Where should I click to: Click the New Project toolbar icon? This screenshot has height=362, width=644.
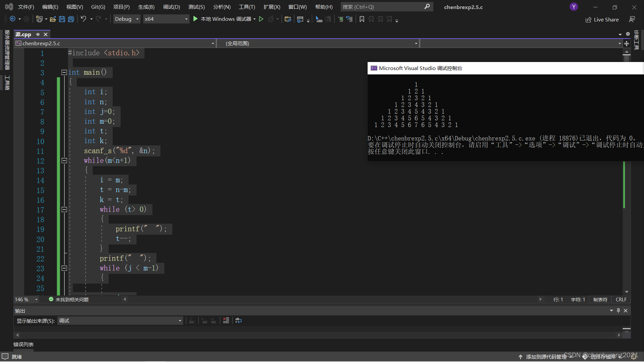39,19
